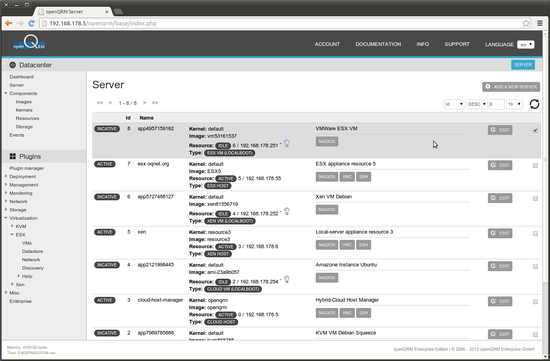Open Resources under Components
This screenshot has height=361, width=550.
(x=27, y=118)
